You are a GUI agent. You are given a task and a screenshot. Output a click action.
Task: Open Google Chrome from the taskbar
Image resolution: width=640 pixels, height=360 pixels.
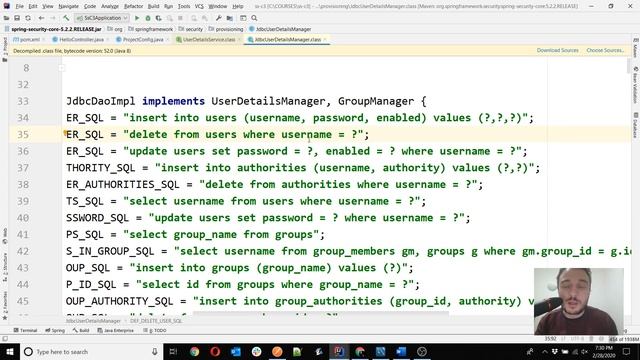coord(195,351)
